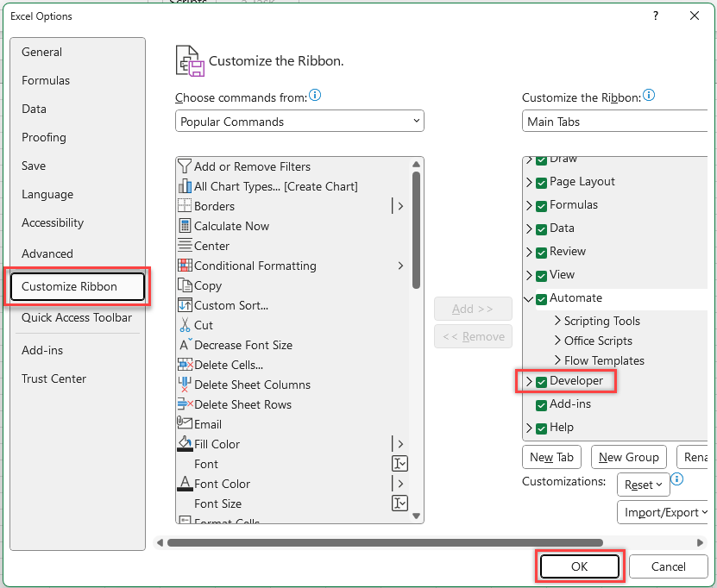Click the Borders grid icon
This screenshot has height=588, width=717.
[x=184, y=206]
